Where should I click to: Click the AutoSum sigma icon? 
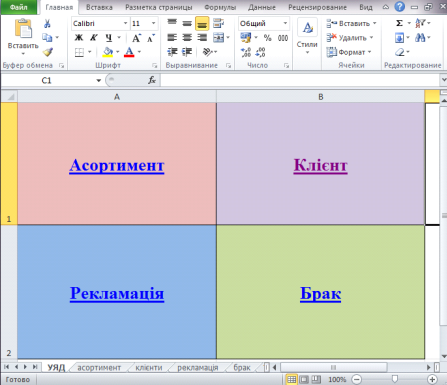coord(399,23)
